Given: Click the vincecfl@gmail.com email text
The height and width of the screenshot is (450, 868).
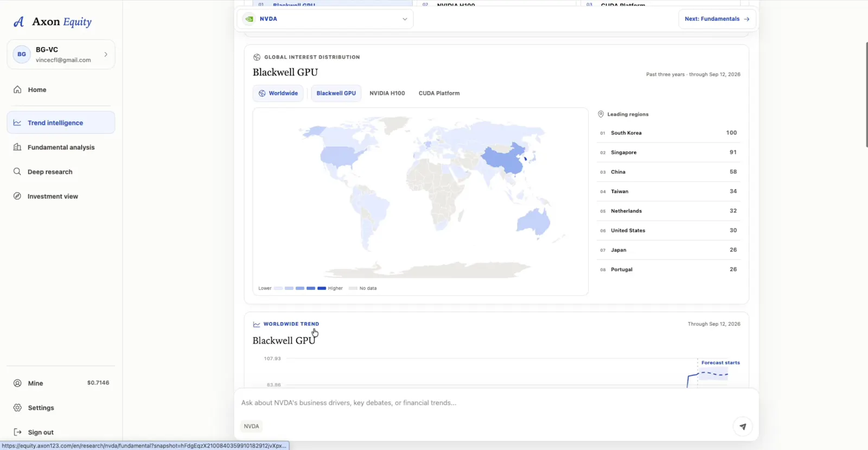Looking at the screenshot, I should (63, 60).
